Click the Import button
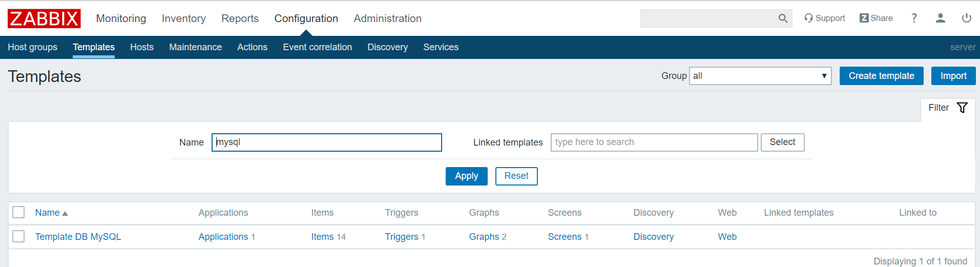The height and width of the screenshot is (267, 980). coord(953,76)
